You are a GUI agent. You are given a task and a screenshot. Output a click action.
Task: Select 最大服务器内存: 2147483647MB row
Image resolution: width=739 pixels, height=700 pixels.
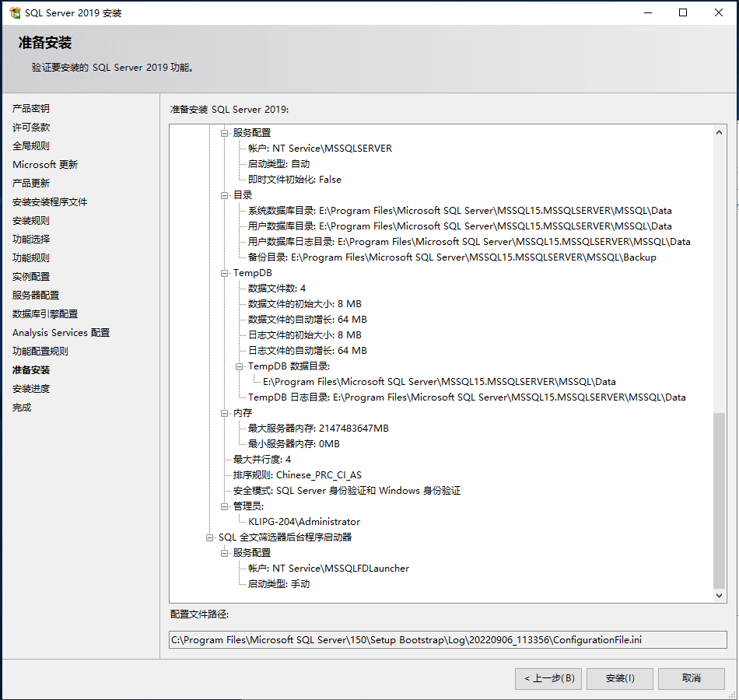tap(319, 429)
